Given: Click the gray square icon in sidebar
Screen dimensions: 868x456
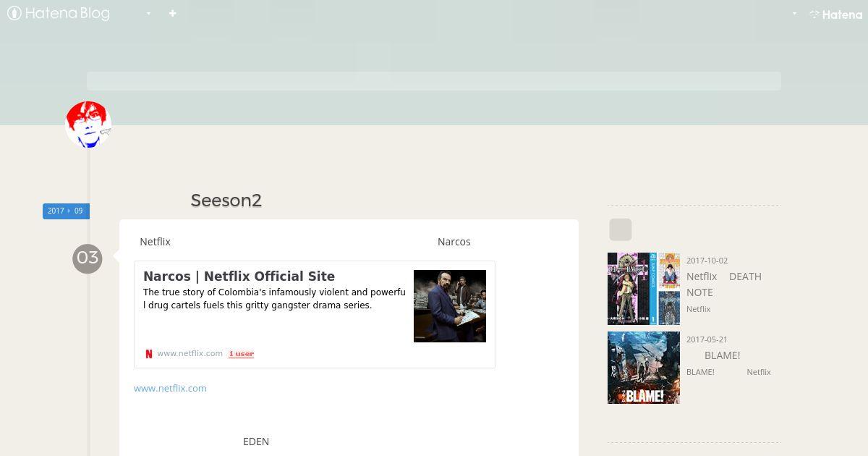Looking at the screenshot, I should click(621, 229).
